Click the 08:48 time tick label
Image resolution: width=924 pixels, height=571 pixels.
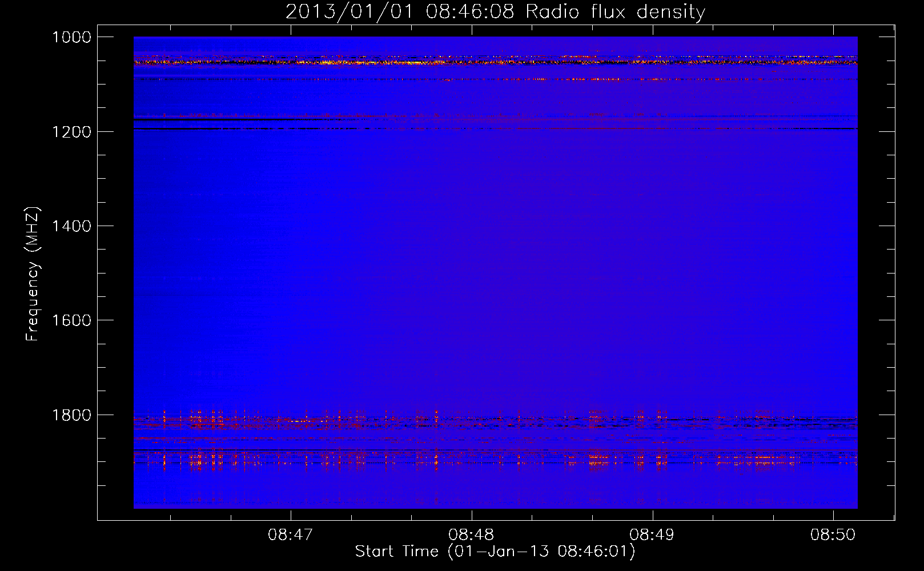(x=472, y=535)
